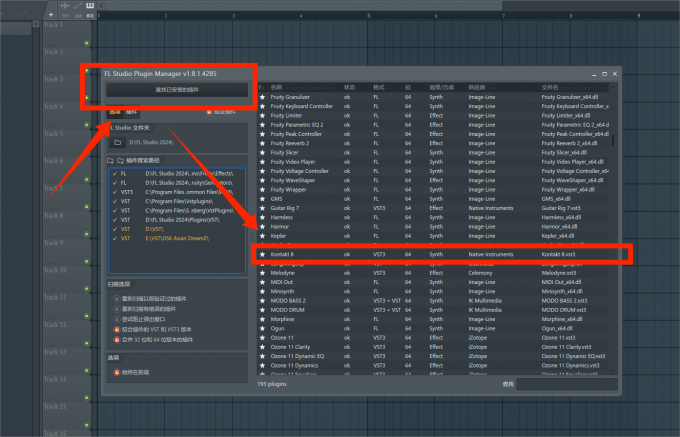Click the plus add-track icon in playlist
This screenshot has width=680, height=437.
click(x=51, y=15)
